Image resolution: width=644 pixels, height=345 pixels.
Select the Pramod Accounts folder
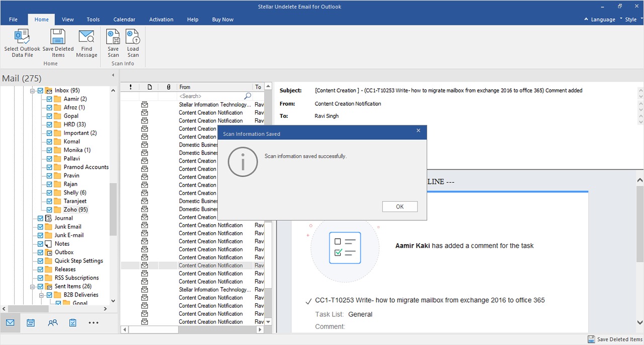[86, 167]
